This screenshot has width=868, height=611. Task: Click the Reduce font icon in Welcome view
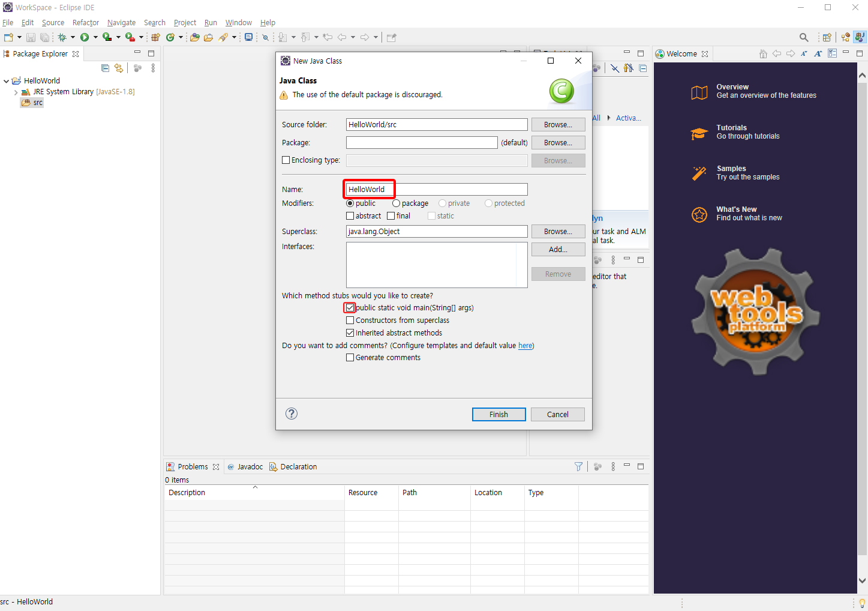tap(804, 53)
